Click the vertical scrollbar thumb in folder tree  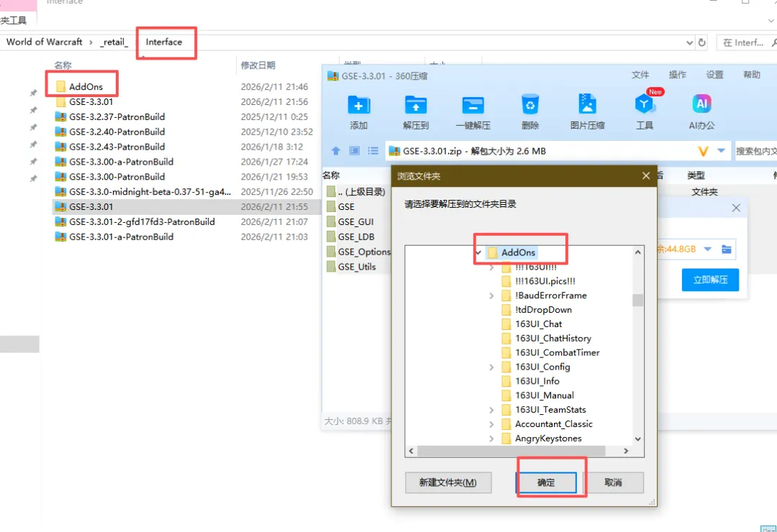637,301
